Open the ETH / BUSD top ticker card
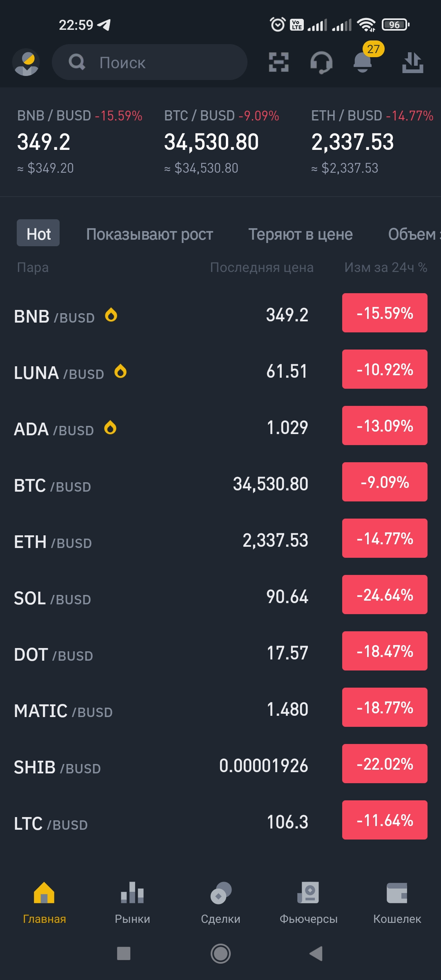The image size is (441, 980). tap(372, 142)
